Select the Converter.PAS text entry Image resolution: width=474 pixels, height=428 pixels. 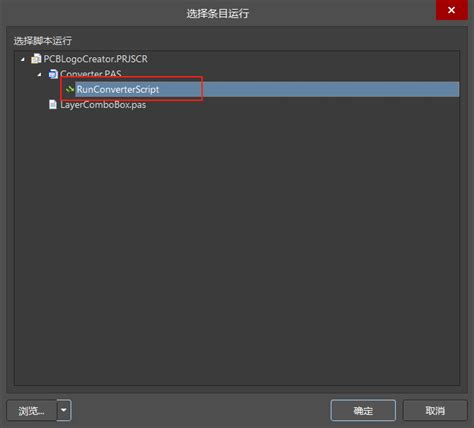tap(91, 74)
